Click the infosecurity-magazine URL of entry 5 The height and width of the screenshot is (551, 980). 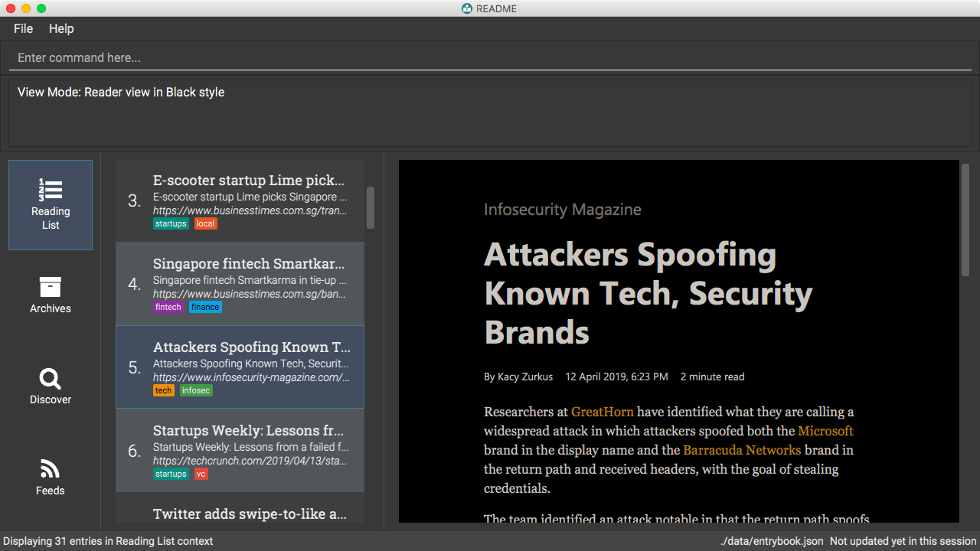[x=251, y=377]
